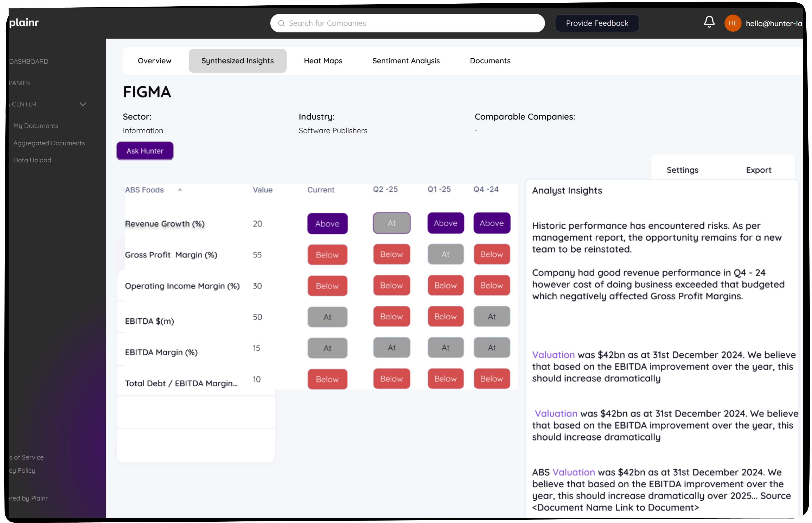The height and width of the screenshot is (523, 812).
Task: Click Revenue Growth Current Above badge
Action: [327, 224]
